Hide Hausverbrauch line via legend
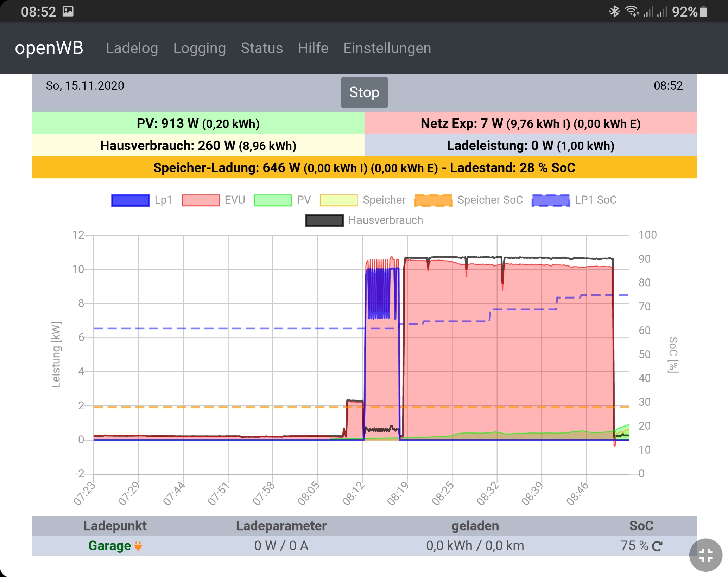This screenshot has height=577, width=728. point(324,220)
